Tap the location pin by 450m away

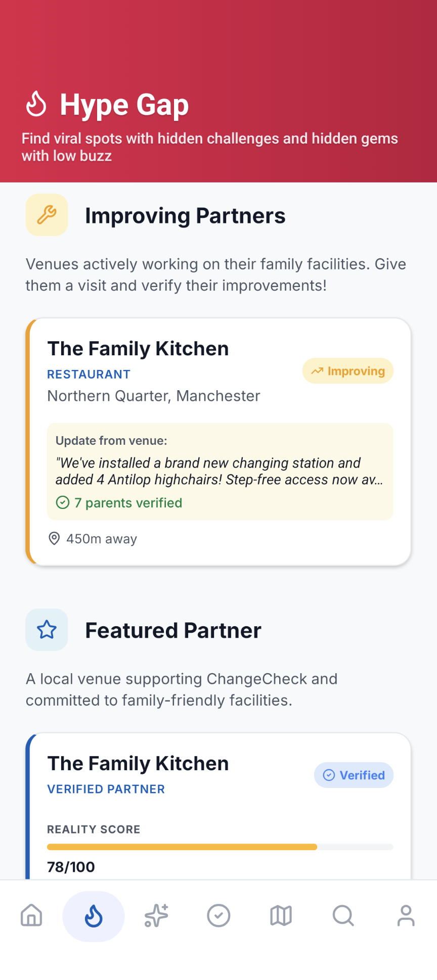(x=54, y=538)
